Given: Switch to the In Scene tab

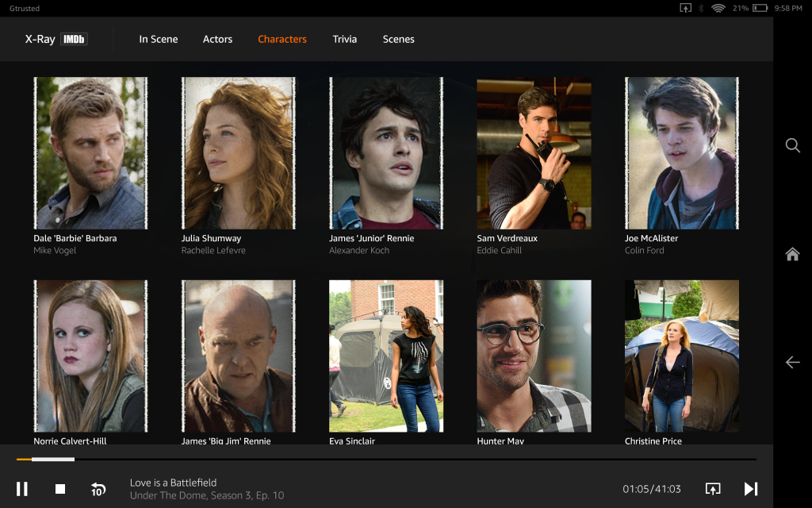Looking at the screenshot, I should 159,40.
